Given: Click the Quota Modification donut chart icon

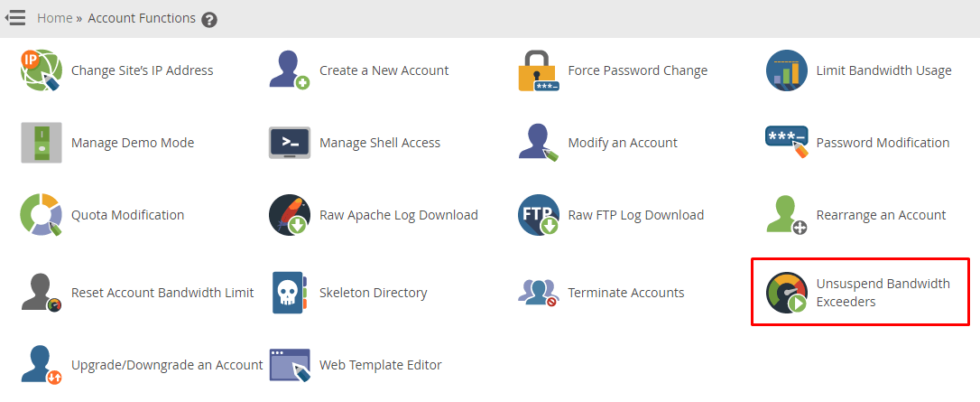Looking at the screenshot, I should click(x=41, y=214).
